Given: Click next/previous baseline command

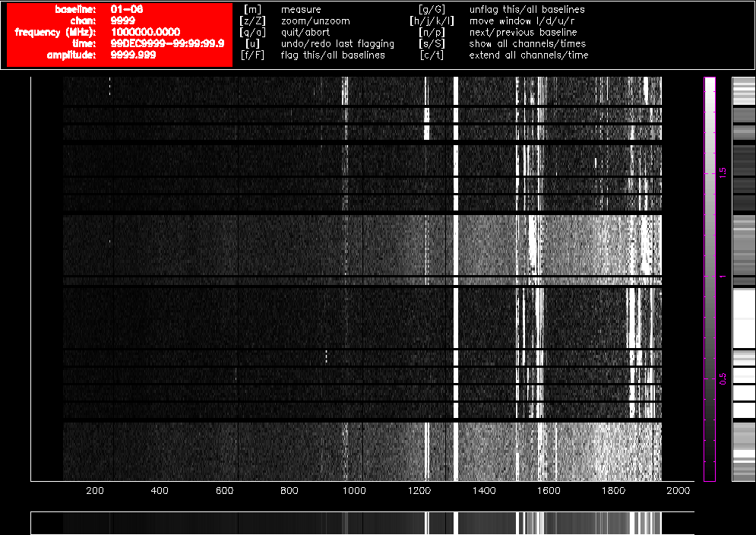Looking at the screenshot, I should tap(523, 33).
